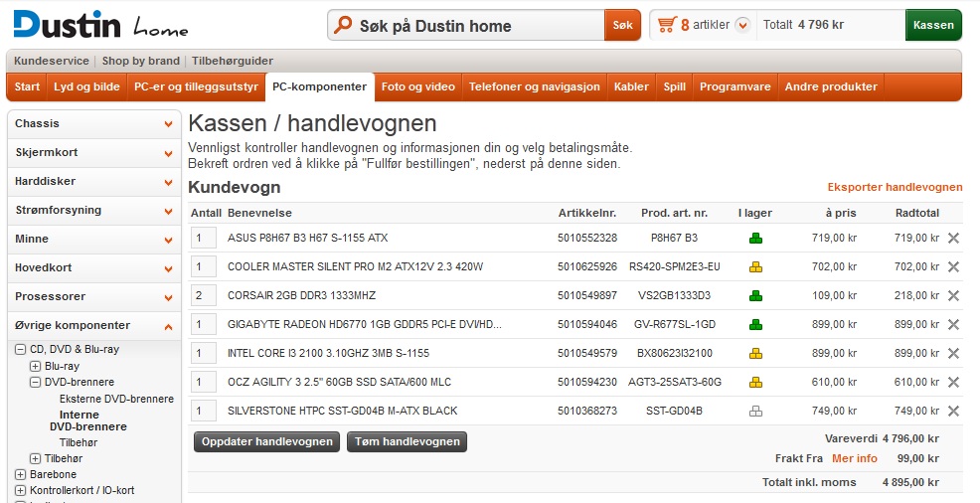980x503 pixels.
Task: Click green stock icon for ASUS P8H67
Action: pos(755,238)
